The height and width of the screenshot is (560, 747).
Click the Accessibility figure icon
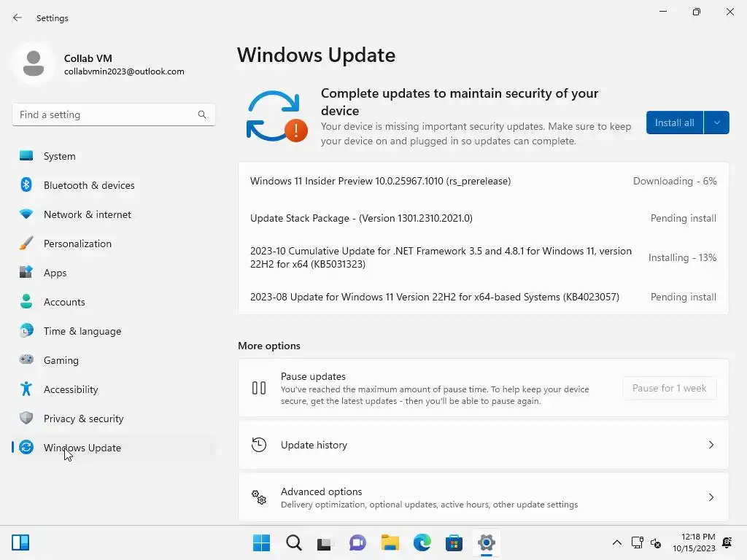point(26,389)
